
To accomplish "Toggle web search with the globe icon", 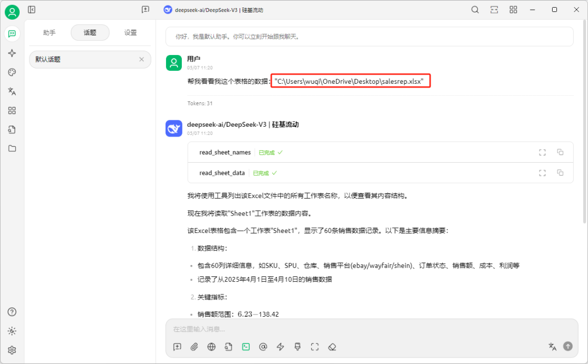I will [211, 347].
